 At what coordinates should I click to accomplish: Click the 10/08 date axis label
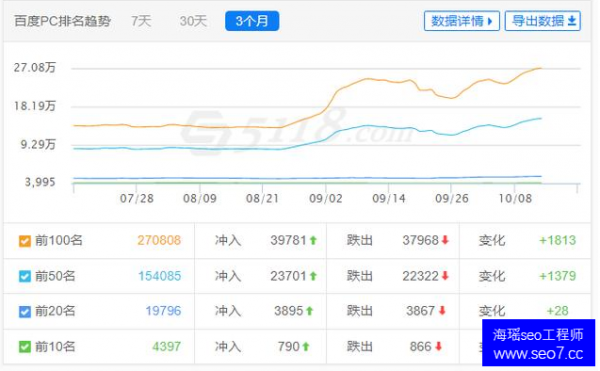click(x=515, y=198)
